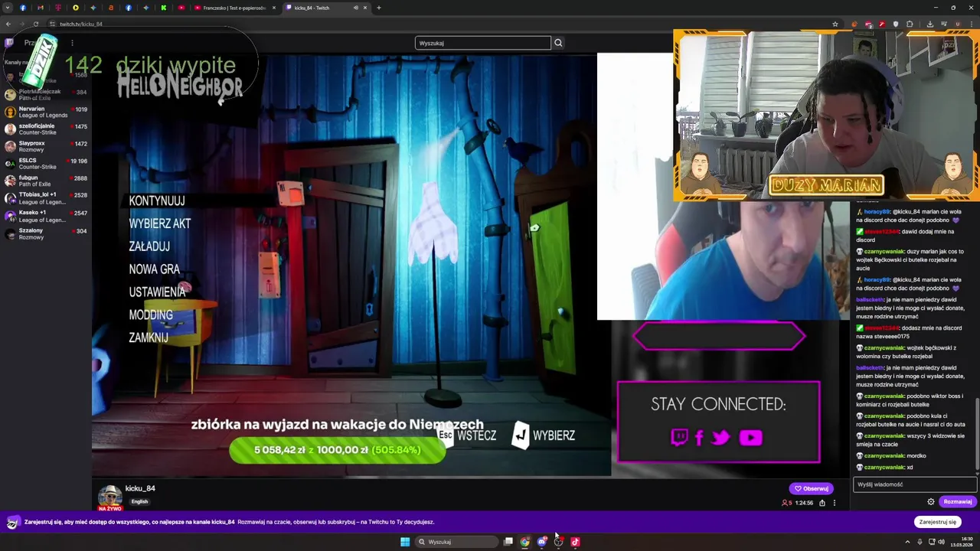Screen dimensions: 980x551
Task: Open the TikTok icon in the taskbar
Action: [x=575, y=542]
